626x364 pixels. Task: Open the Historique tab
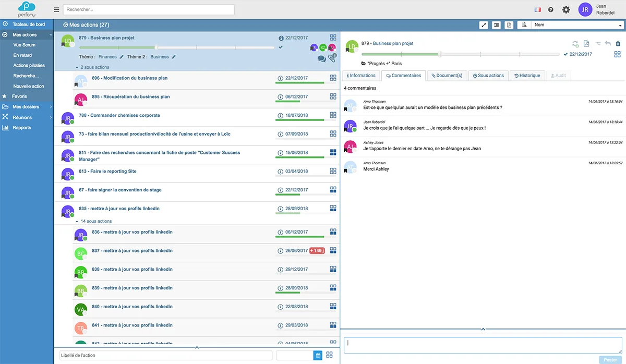(527, 76)
